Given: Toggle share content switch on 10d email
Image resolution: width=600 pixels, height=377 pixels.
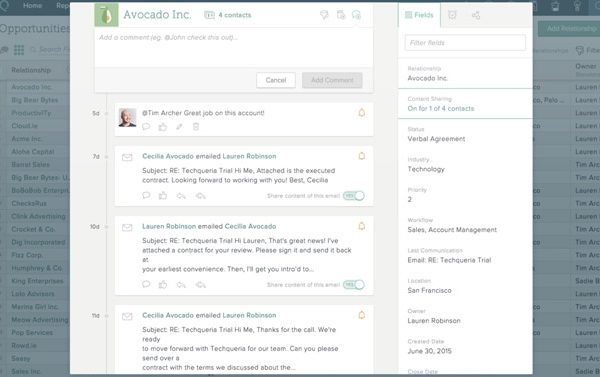Looking at the screenshot, I should pyautogui.click(x=354, y=284).
